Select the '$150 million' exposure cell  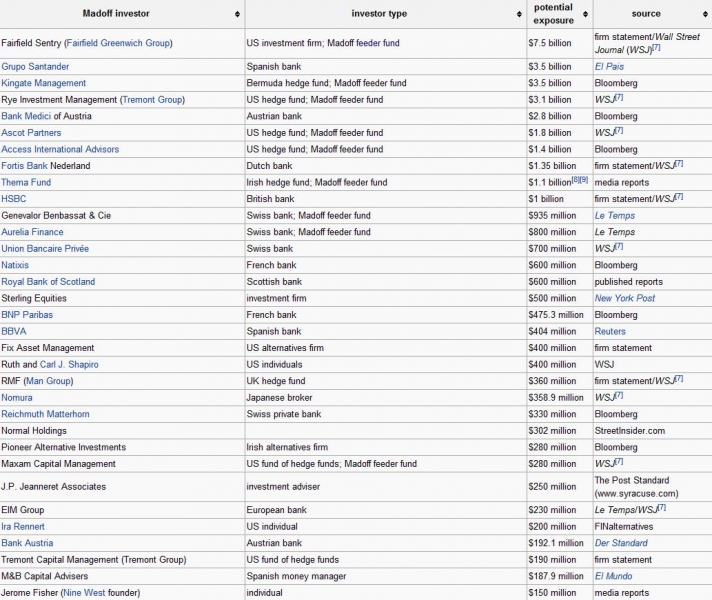[560, 593]
